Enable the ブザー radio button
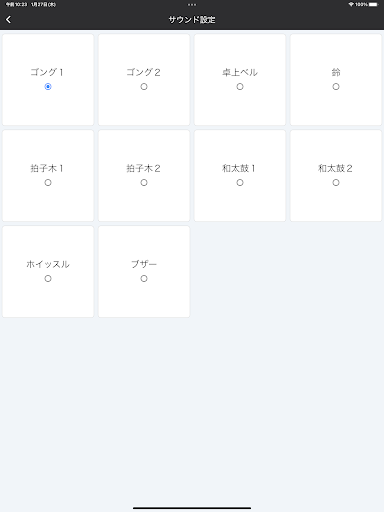The width and height of the screenshot is (384, 512). point(144,279)
